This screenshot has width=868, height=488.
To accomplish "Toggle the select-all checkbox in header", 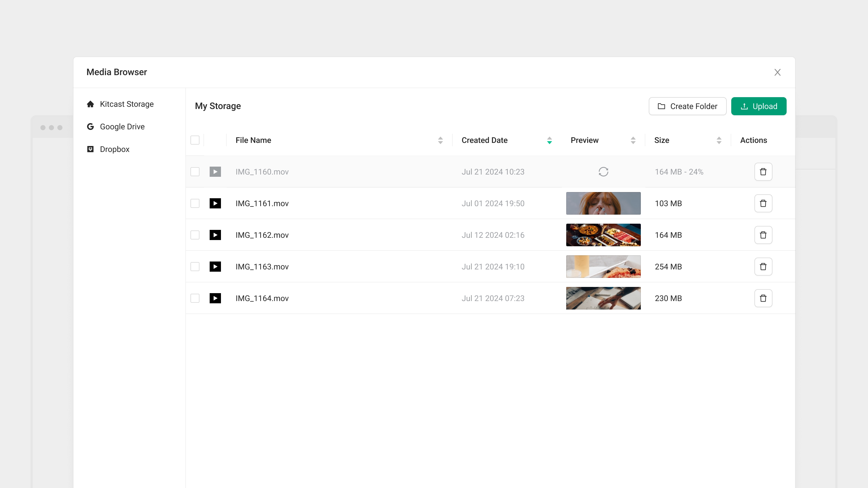I will (195, 140).
